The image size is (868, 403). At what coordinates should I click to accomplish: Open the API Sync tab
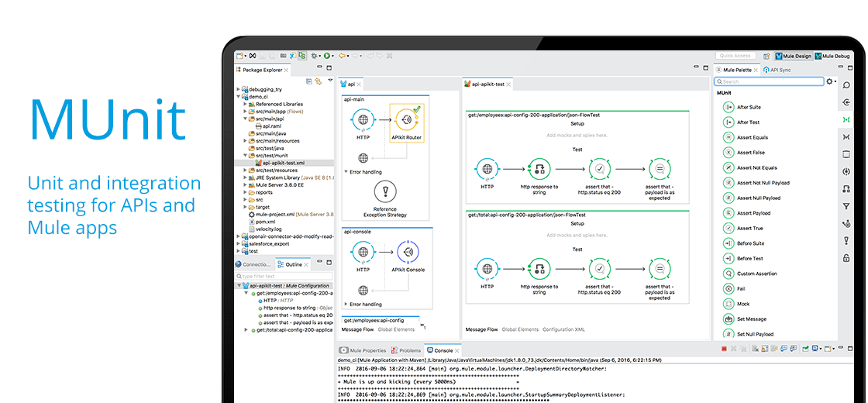tap(777, 71)
